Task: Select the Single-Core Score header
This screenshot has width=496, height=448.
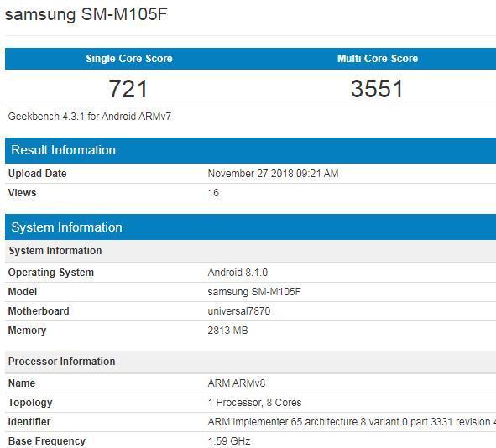Action: tap(129, 59)
